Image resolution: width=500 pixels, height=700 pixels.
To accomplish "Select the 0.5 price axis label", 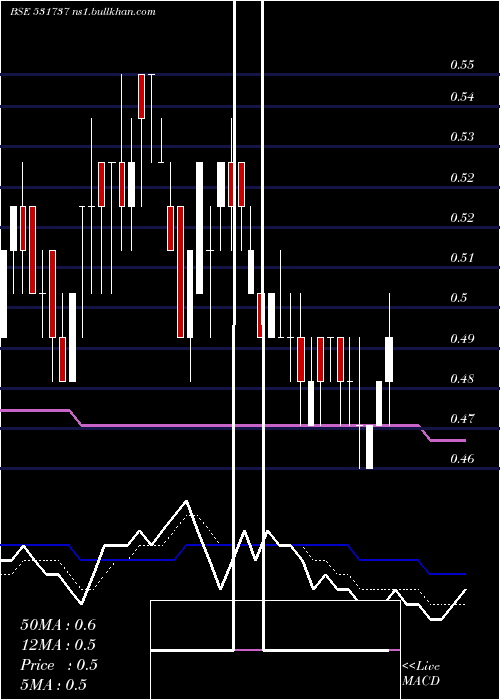I will click(458, 298).
